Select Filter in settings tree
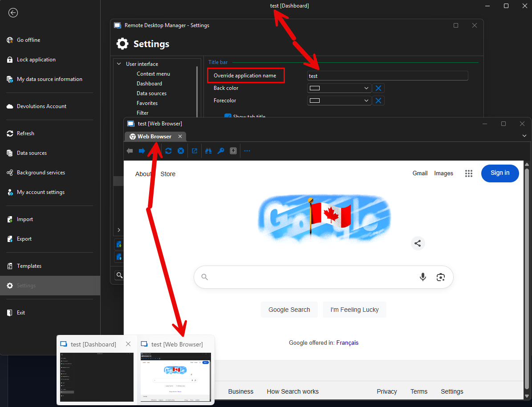Image resolution: width=532 pixels, height=407 pixels. click(142, 113)
